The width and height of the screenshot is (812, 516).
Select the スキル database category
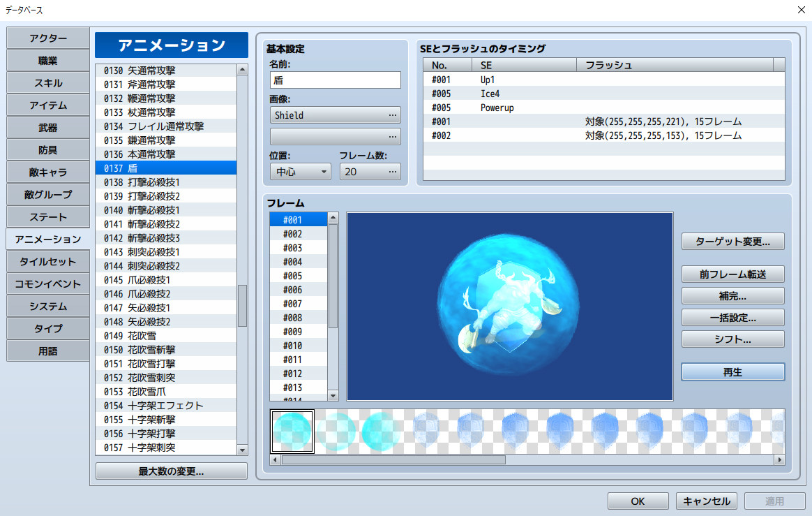(x=47, y=82)
